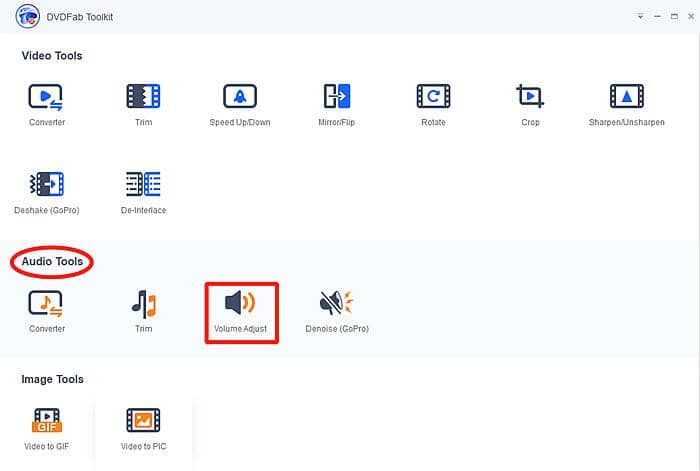Image resolution: width=700 pixels, height=471 pixels.
Task: Maximize the DVDFab Toolkit window
Action: [674, 17]
